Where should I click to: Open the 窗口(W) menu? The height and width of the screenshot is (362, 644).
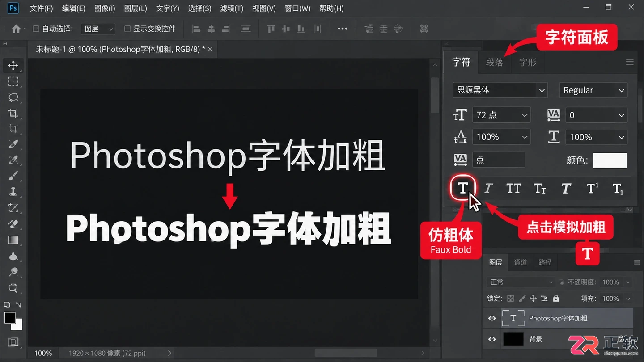pos(297,8)
